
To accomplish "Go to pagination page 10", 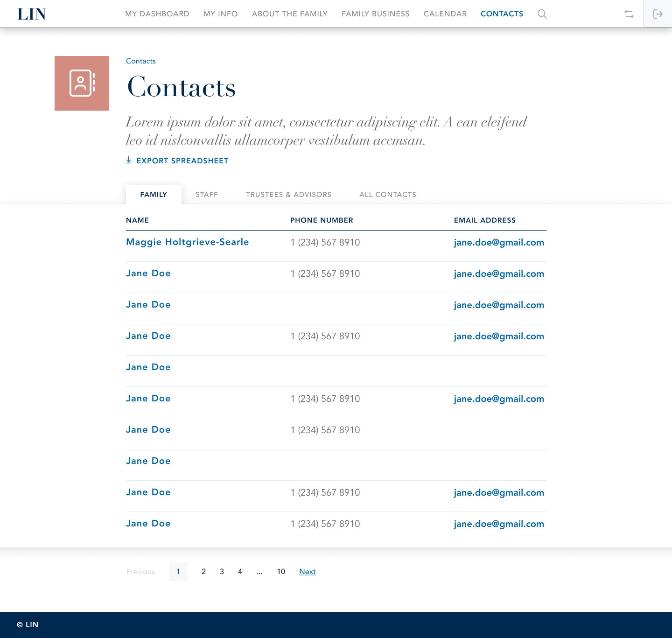I will (281, 571).
